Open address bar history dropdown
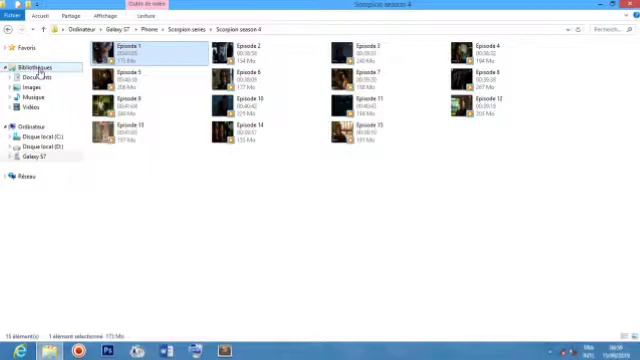Viewport: 640px width, 360px height. click(568, 29)
